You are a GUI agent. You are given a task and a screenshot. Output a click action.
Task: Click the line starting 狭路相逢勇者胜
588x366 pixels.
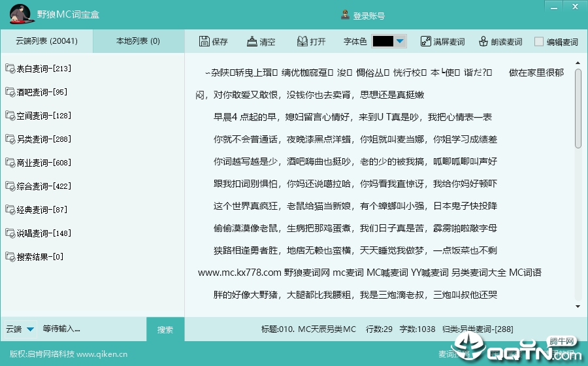point(355,250)
